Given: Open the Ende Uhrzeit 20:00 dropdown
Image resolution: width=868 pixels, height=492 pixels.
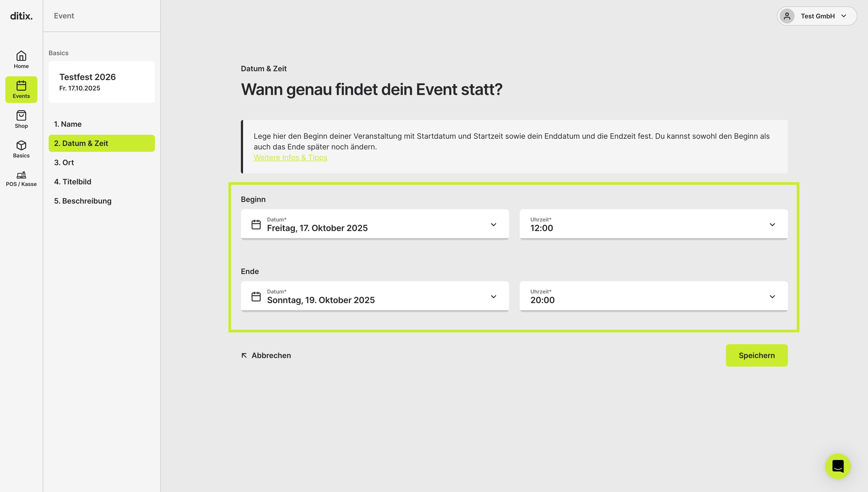Looking at the screenshot, I should (x=653, y=296).
